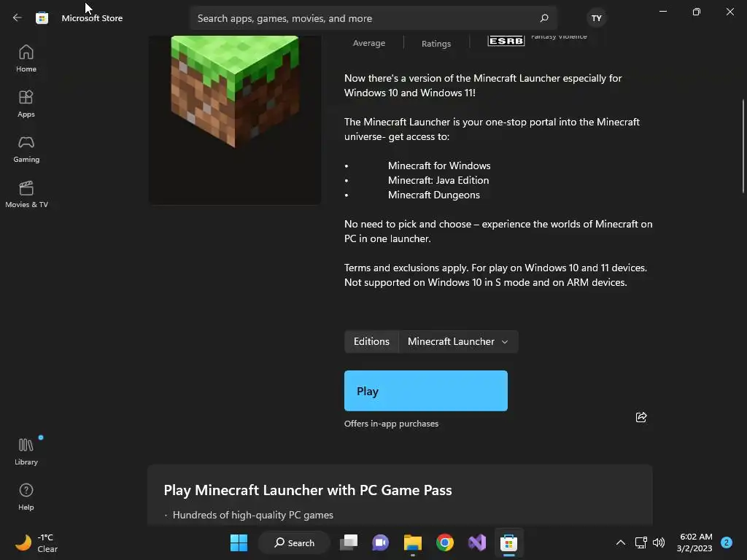Select the Average rating stat
Screen dimensions: 747x560
point(369,43)
